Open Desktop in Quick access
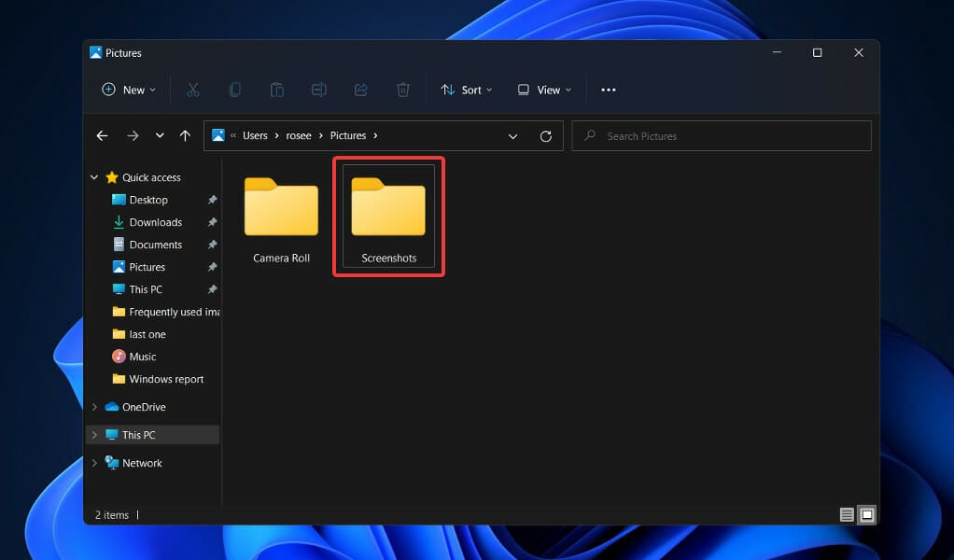This screenshot has height=560, width=954. tap(148, 200)
